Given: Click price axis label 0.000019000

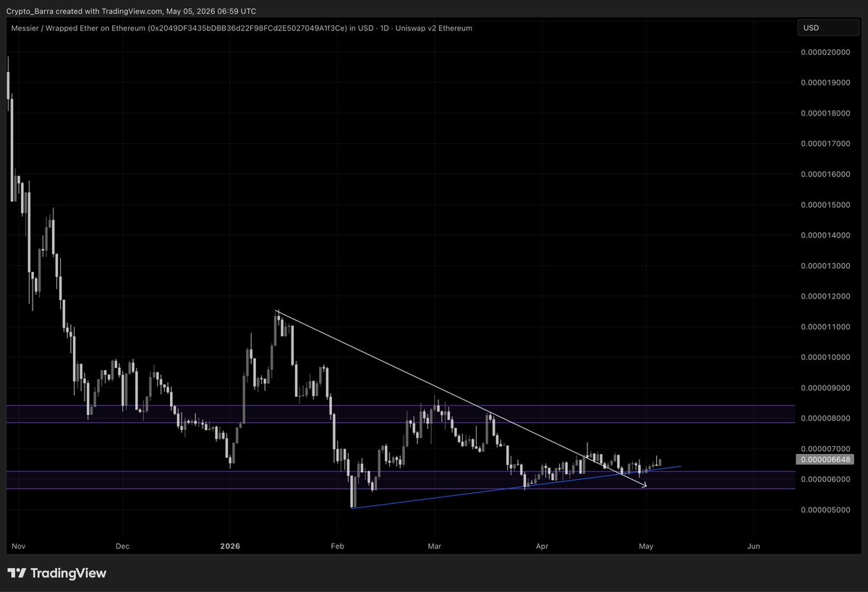Looking at the screenshot, I should 827,82.
